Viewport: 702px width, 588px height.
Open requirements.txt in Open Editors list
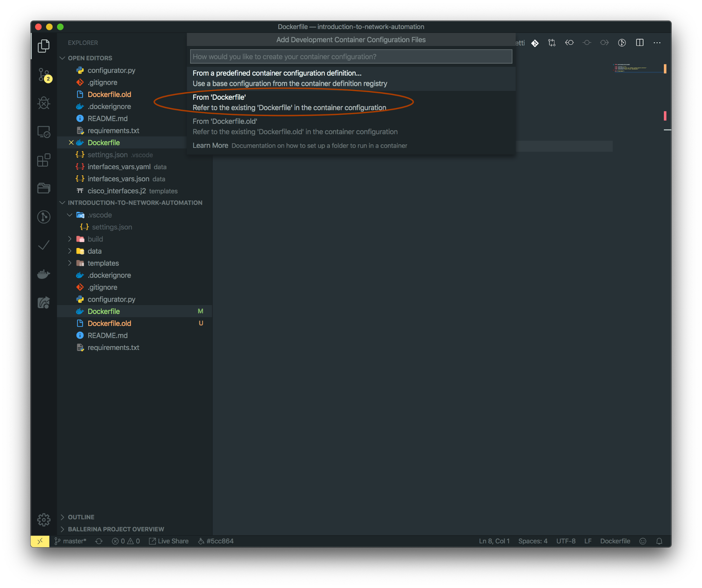coord(113,131)
